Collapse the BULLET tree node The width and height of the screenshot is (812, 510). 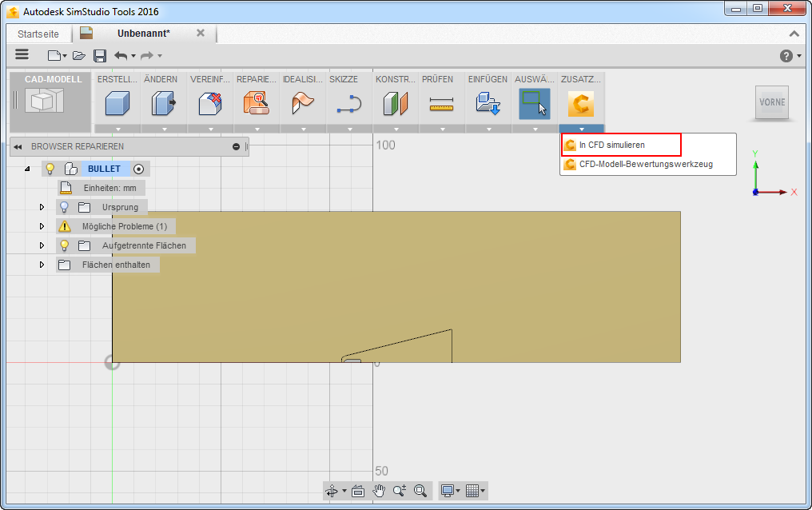(x=27, y=169)
